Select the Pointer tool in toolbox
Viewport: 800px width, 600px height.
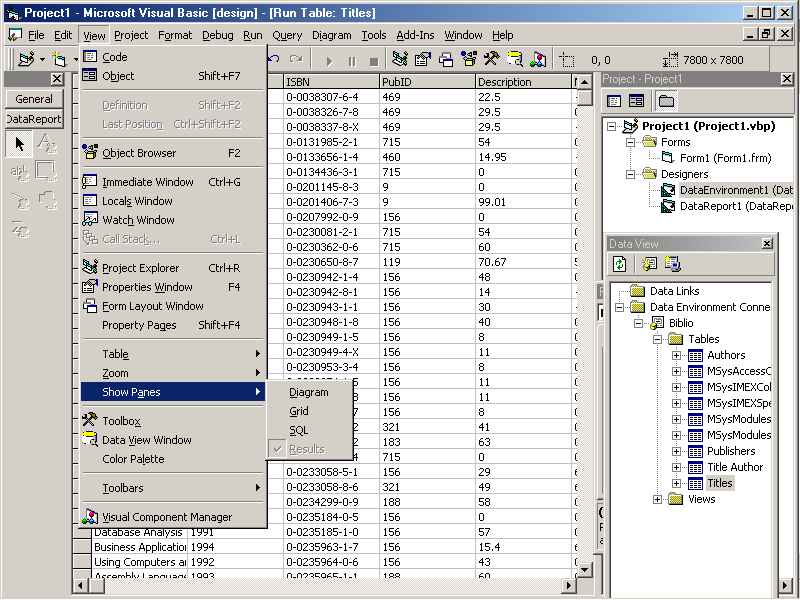[x=19, y=144]
